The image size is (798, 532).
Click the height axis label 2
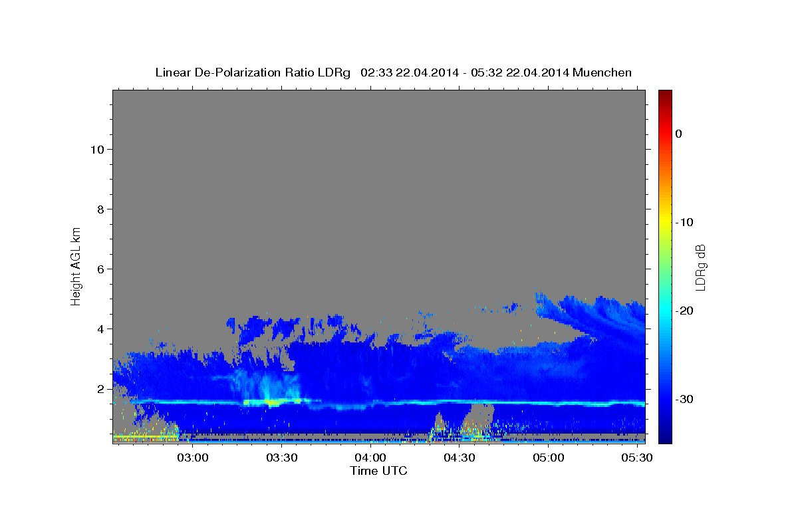[100, 388]
